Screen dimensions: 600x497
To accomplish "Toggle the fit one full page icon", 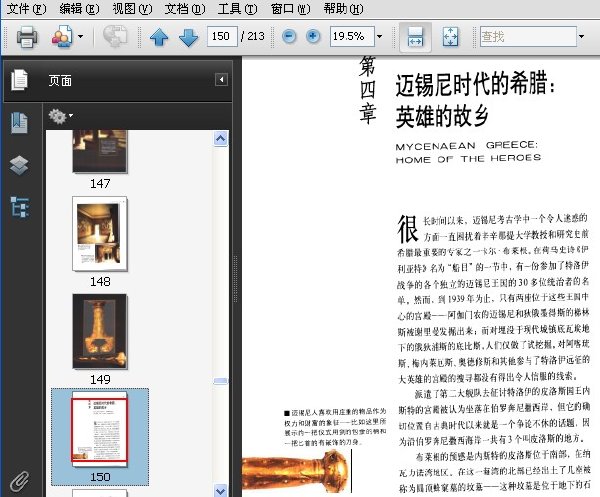I will click(450, 37).
